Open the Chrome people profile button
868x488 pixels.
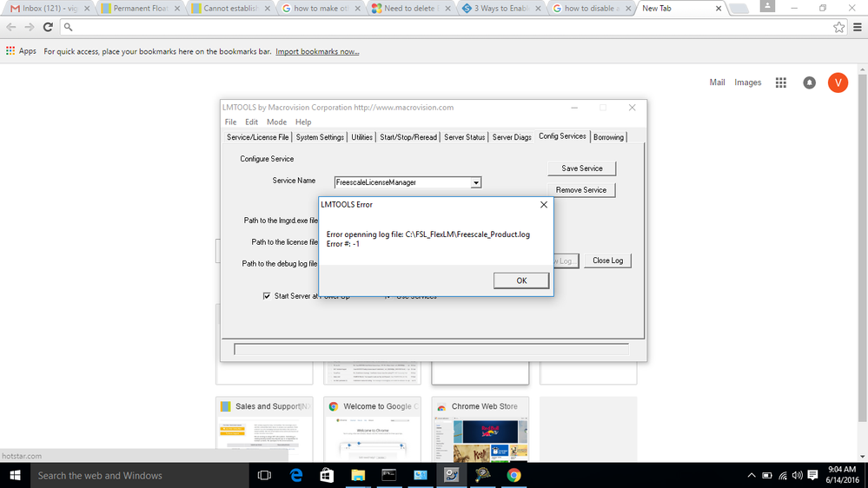(x=767, y=6)
